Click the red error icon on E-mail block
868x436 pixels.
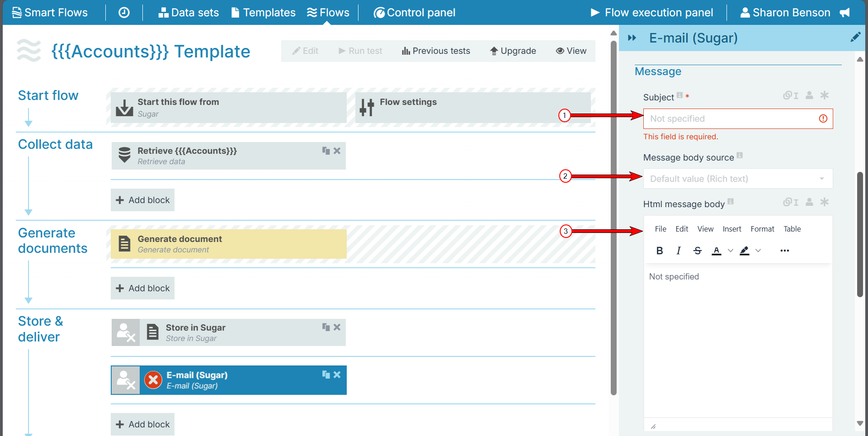(153, 380)
